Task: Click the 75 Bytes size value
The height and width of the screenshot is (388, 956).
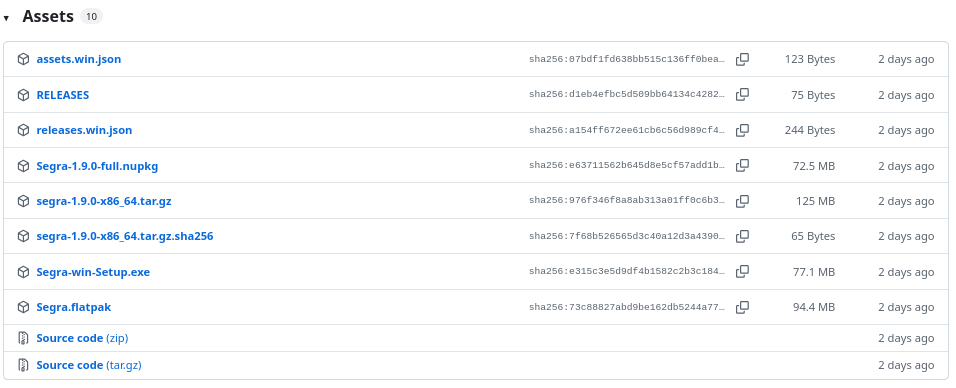Action: tap(813, 95)
